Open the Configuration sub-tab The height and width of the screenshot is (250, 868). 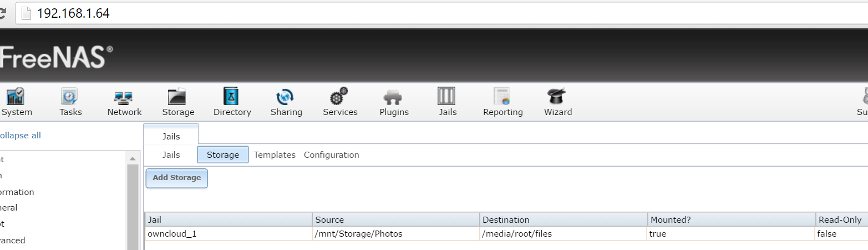pos(331,155)
